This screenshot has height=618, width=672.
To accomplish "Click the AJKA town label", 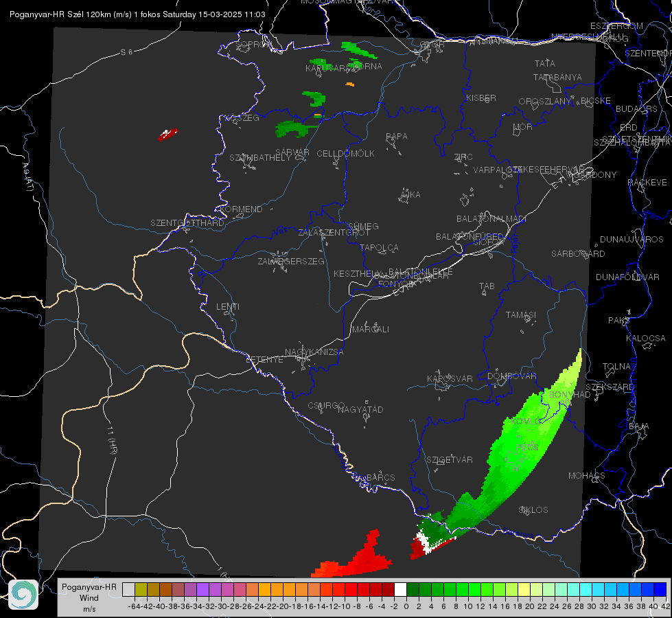I will [410, 195].
